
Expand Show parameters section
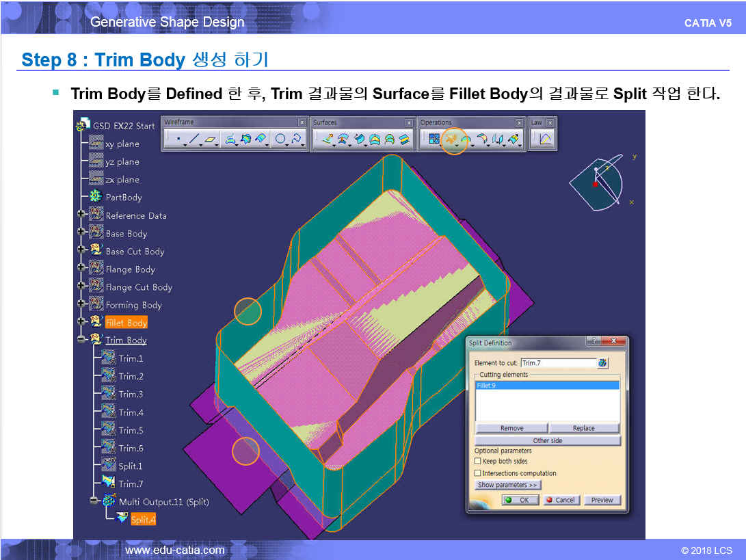point(507,485)
